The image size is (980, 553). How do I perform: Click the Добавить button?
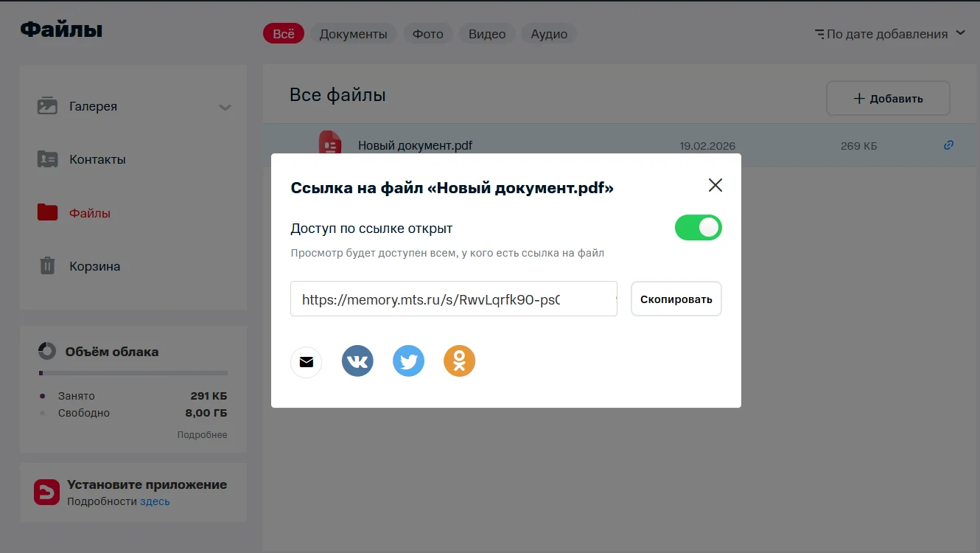(x=887, y=99)
